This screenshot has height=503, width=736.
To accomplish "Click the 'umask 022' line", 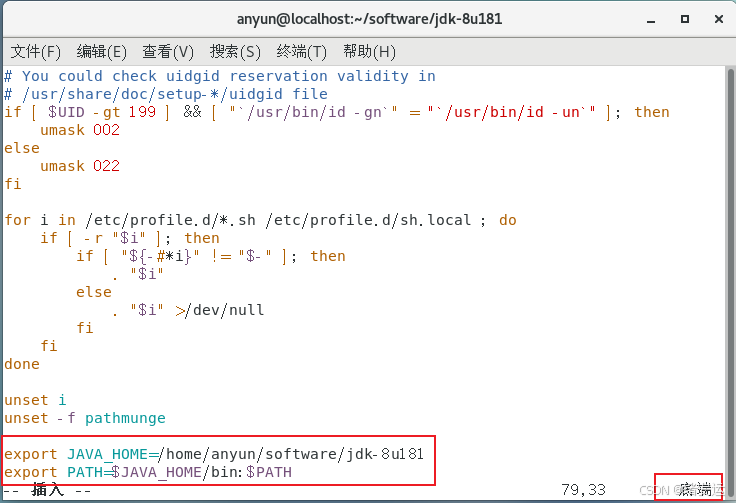I will click(80, 166).
